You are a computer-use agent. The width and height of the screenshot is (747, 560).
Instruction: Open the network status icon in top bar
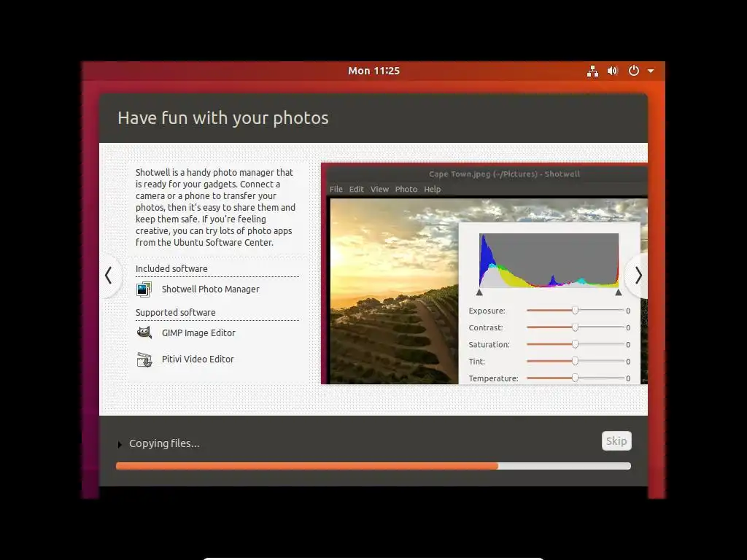click(x=592, y=71)
